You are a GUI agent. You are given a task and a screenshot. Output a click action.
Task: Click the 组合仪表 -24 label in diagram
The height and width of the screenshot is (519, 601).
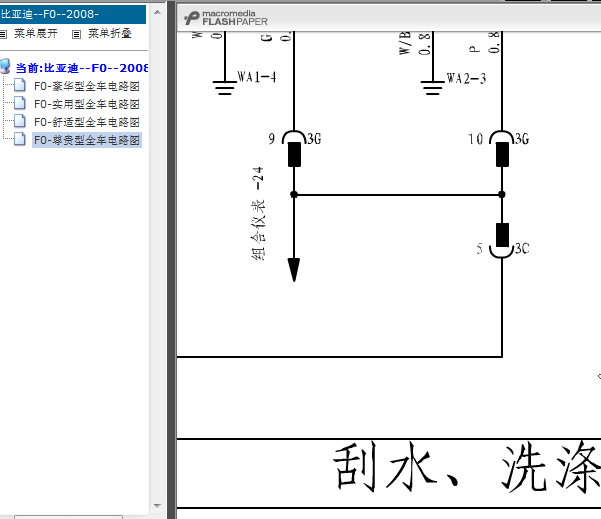pyautogui.click(x=258, y=214)
